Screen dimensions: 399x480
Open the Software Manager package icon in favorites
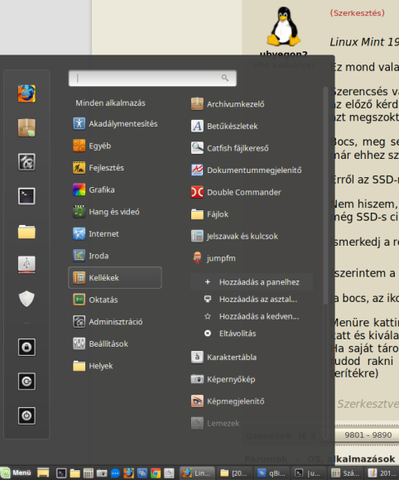[27, 128]
